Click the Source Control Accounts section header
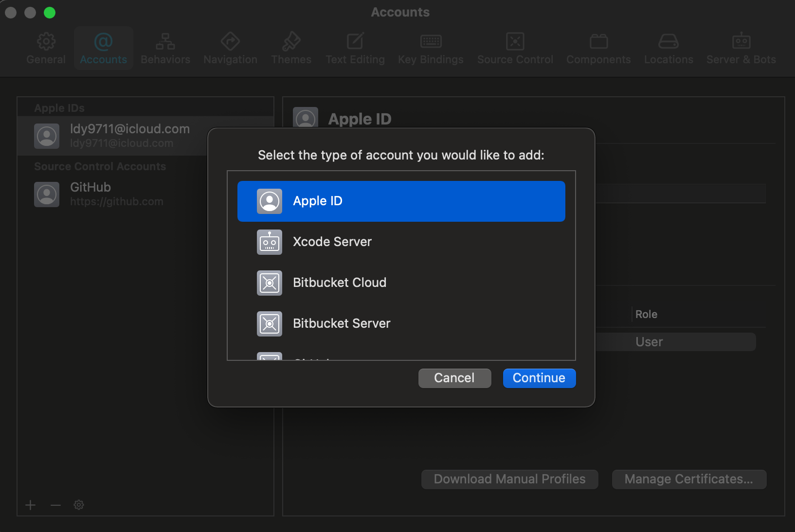795x532 pixels. coord(100,166)
